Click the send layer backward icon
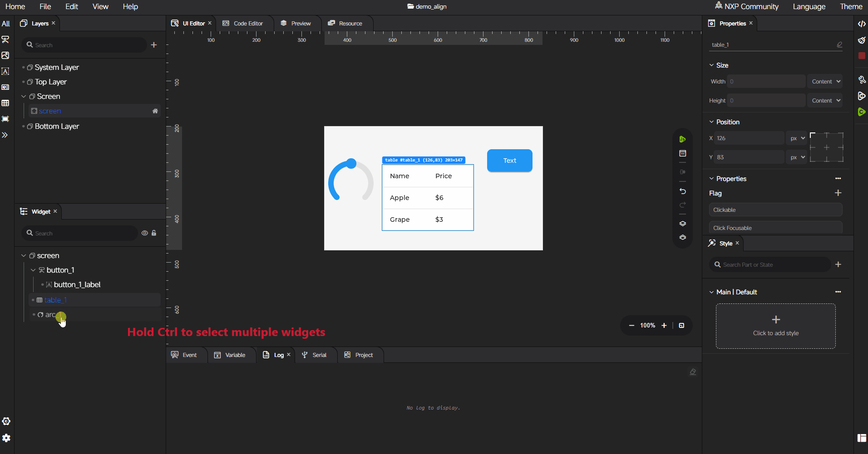 682,238
